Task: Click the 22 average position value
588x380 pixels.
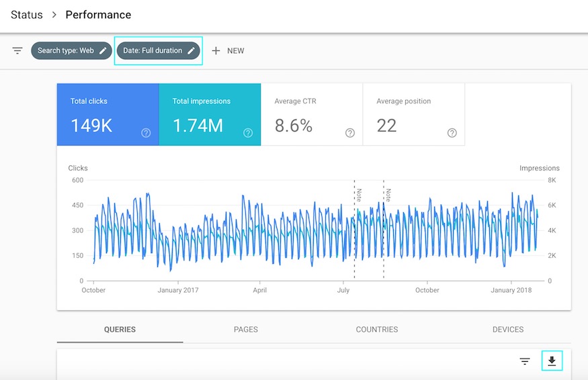Action: pyautogui.click(x=386, y=126)
